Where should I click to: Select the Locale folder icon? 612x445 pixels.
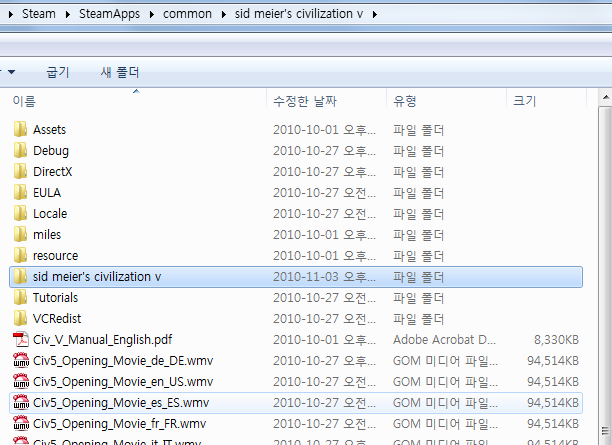[x=20, y=214]
